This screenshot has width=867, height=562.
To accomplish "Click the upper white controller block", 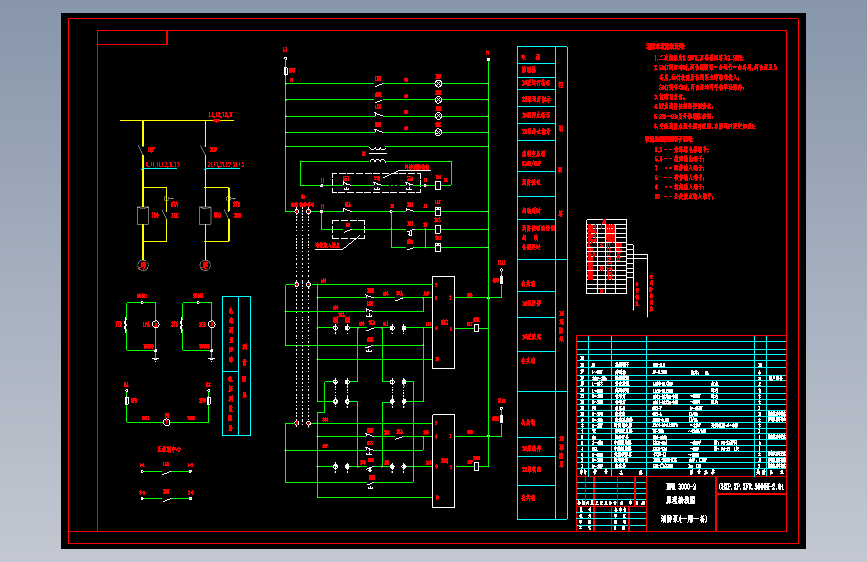I will 443,322.
